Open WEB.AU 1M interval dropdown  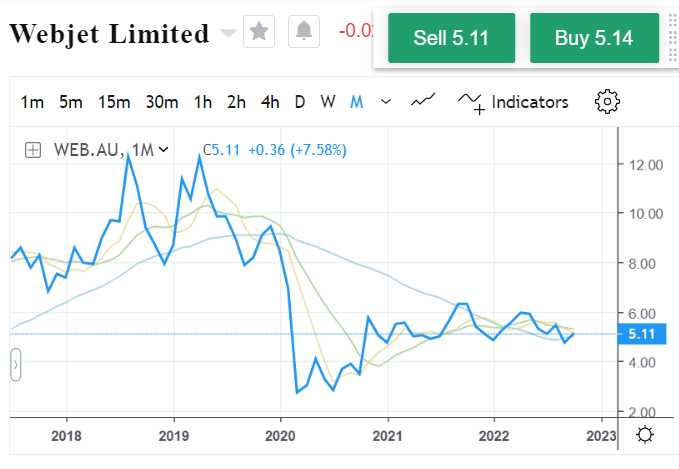[x=163, y=150]
